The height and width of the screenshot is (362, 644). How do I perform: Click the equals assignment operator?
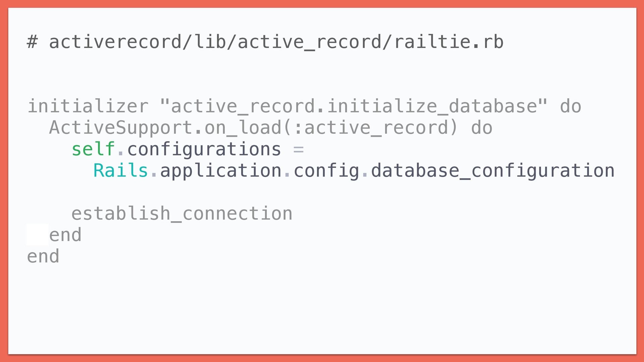[x=299, y=149]
